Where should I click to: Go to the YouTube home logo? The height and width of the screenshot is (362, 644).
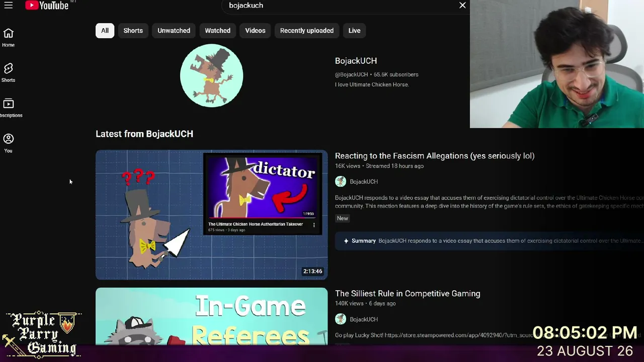47,6
